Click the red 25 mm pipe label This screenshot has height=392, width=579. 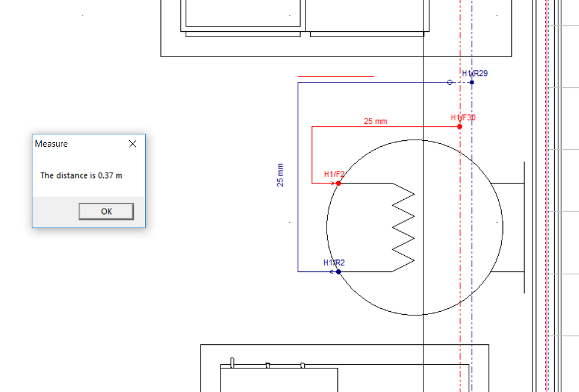pos(375,121)
